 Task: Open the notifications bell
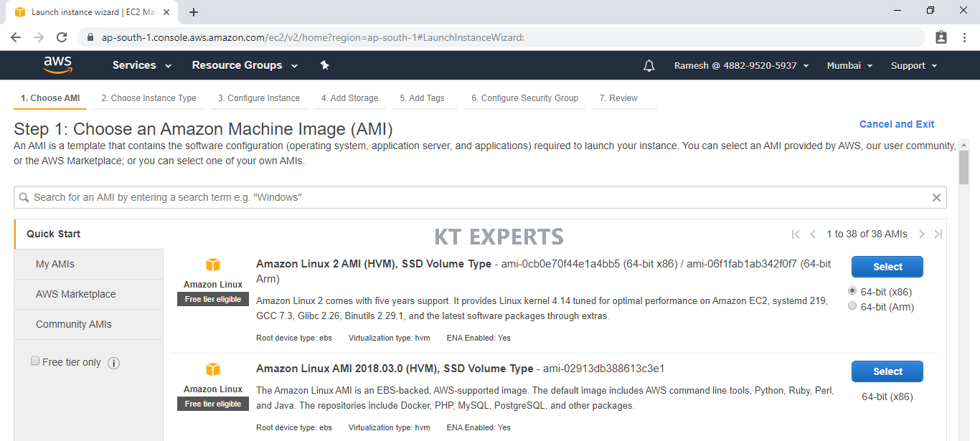coord(649,65)
